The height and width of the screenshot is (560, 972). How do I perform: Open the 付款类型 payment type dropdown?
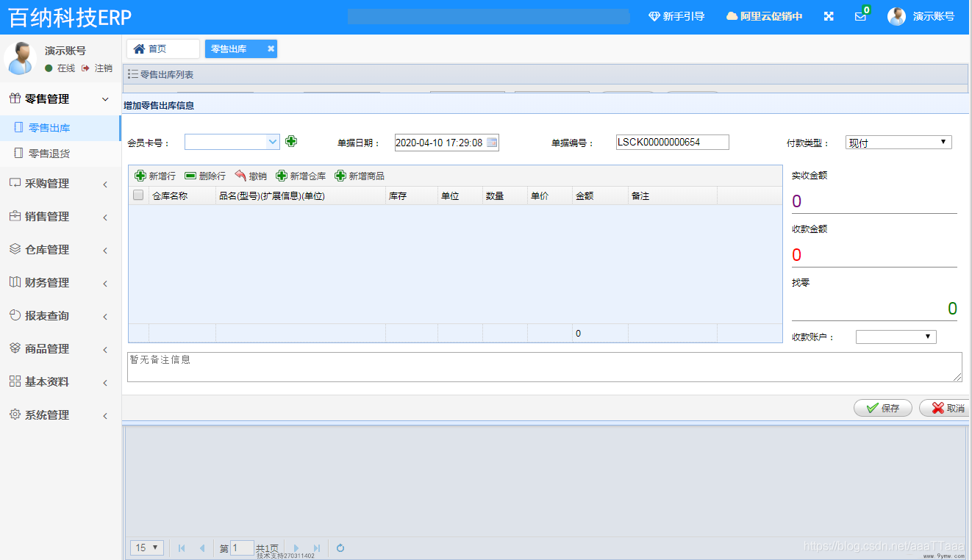point(898,143)
